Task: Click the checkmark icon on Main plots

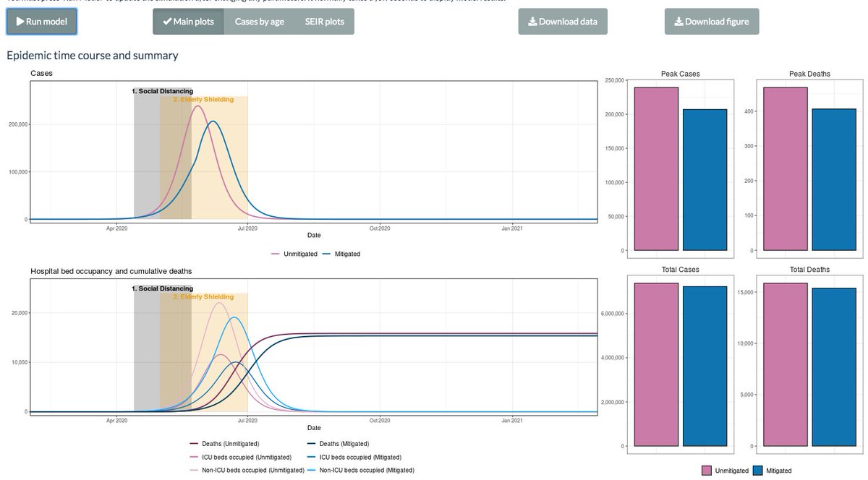Action: pyautogui.click(x=168, y=22)
